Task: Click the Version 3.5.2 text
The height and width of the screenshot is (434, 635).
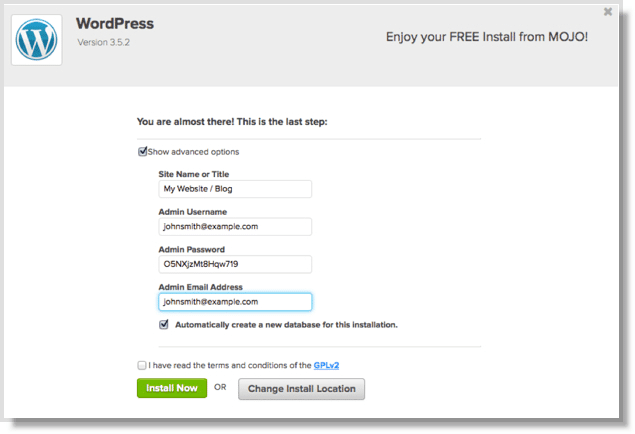Action: [105, 42]
